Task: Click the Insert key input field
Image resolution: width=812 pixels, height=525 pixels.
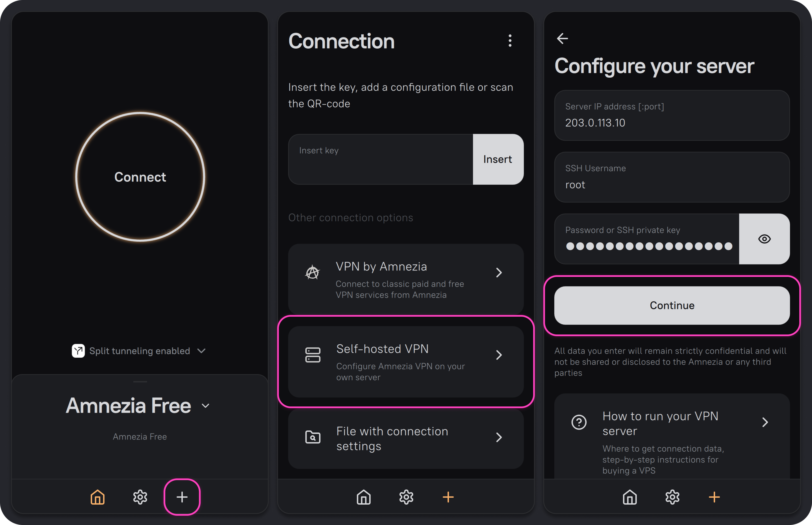Action: point(380,159)
